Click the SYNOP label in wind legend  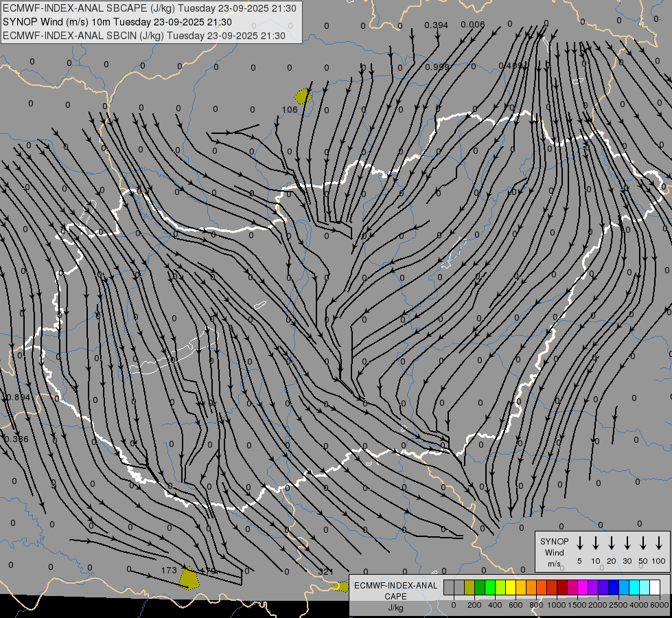(554, 541)
